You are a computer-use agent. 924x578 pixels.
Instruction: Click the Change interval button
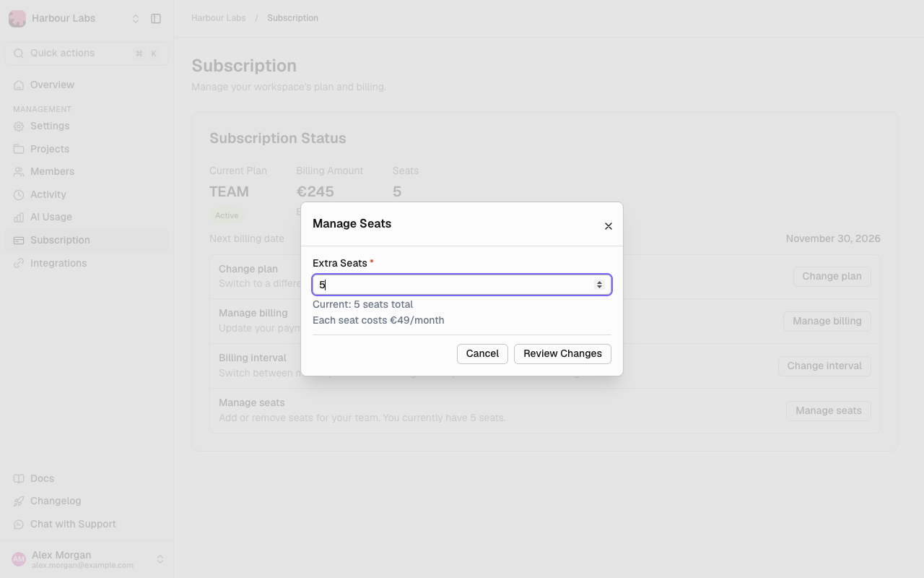coord(824,366)
